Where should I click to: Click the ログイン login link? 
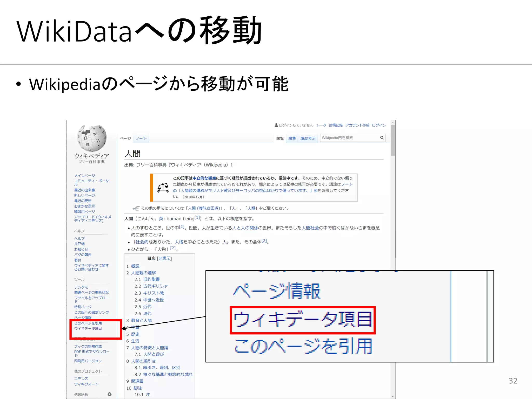click(379, 125)
